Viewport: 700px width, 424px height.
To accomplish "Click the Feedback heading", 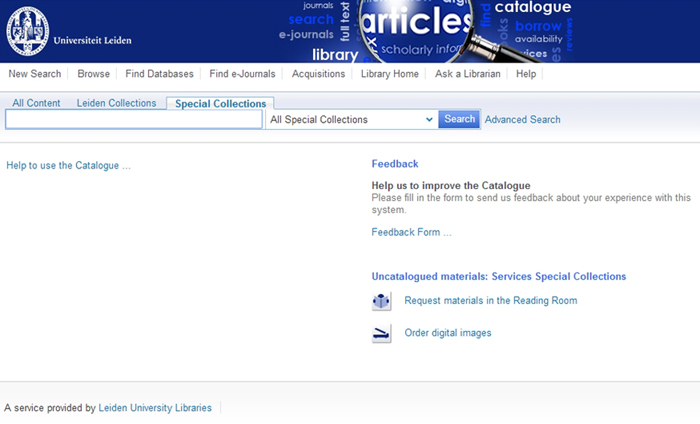I will [x=395, y=164].
